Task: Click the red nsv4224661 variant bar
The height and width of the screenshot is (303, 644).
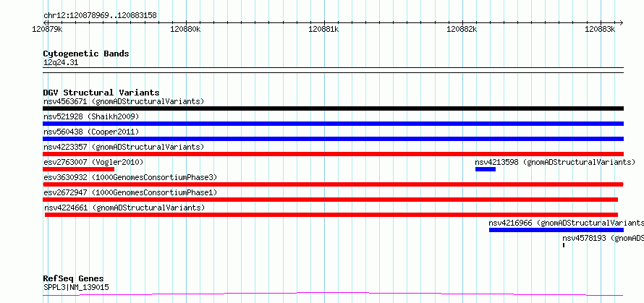Action: click(x=331, y=215)
